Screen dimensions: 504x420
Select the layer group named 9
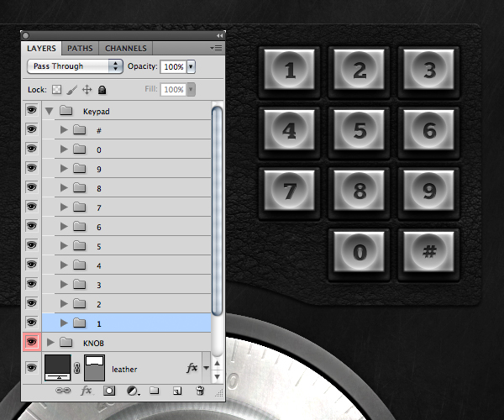[126, 168]
